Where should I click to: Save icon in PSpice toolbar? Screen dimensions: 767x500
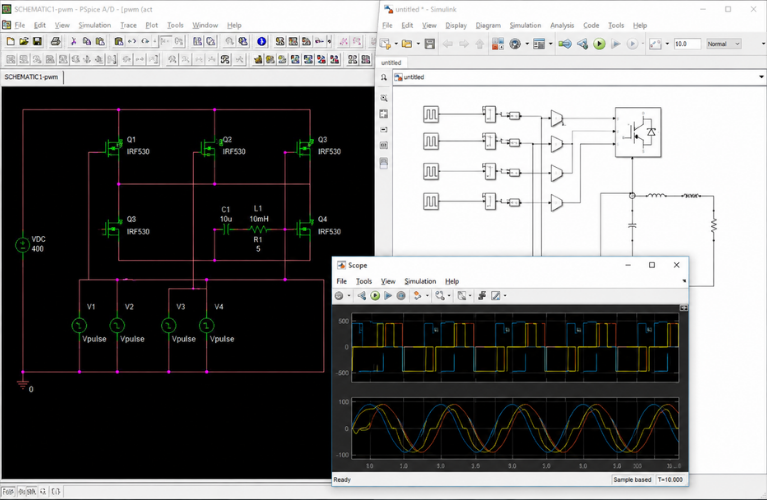pyautogui.click(x=37, y=42)
